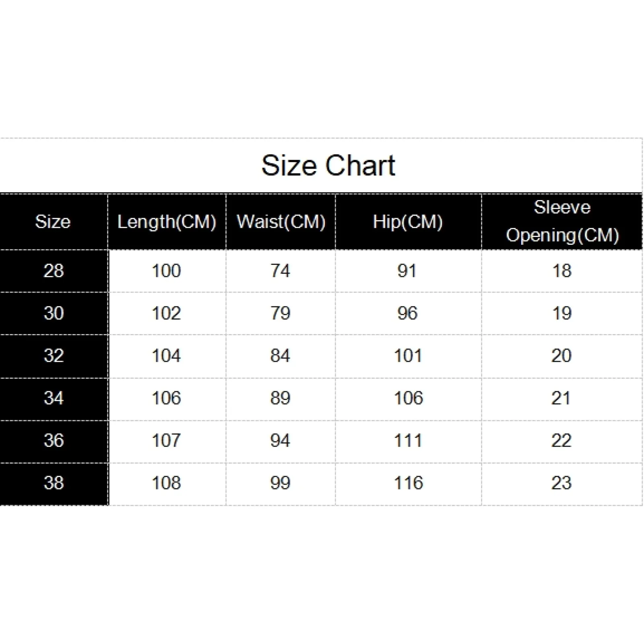
Task: Click the length value 100 cell
Action: click(166, 271)
